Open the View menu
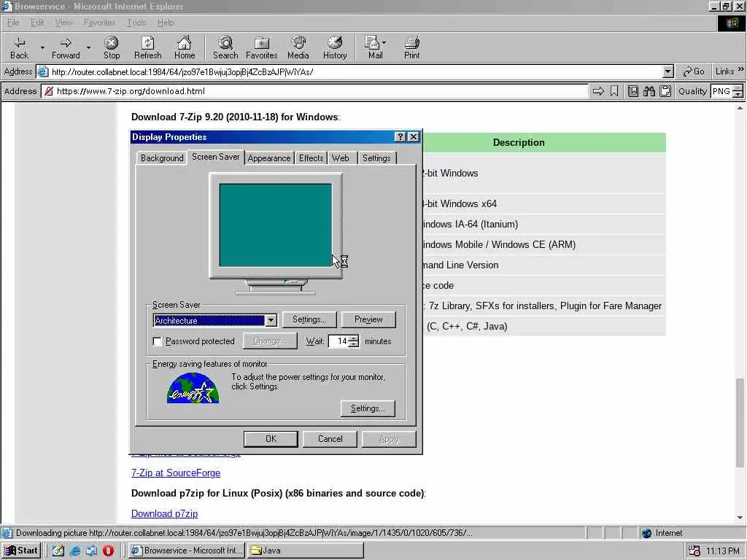 tap(63, 23)
